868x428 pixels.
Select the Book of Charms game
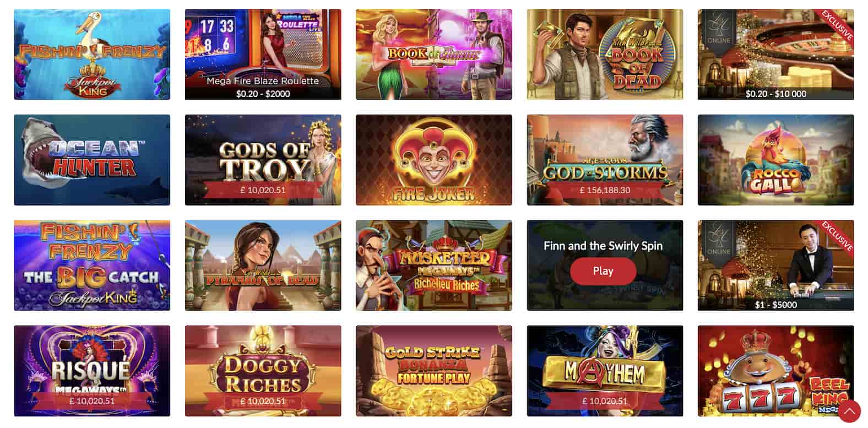tap(434, 55)
